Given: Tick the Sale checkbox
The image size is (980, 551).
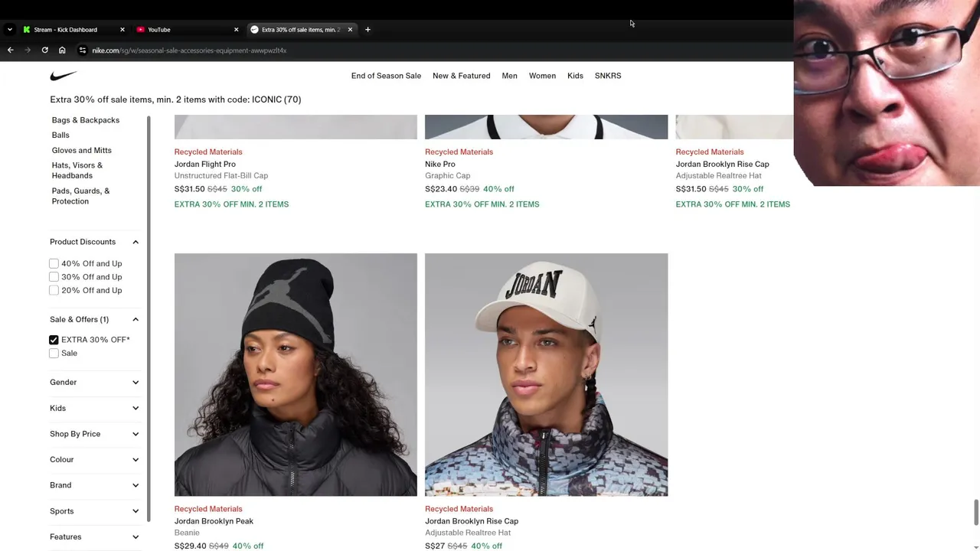Looking at the screenshot, I should (x=54, y=354).
